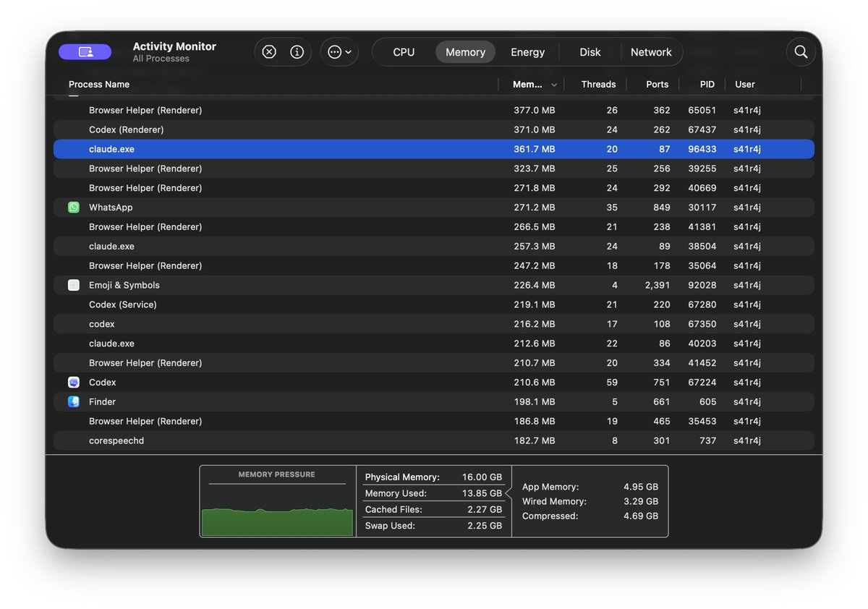Toggle sort order on Memory column header

point(535,85)
